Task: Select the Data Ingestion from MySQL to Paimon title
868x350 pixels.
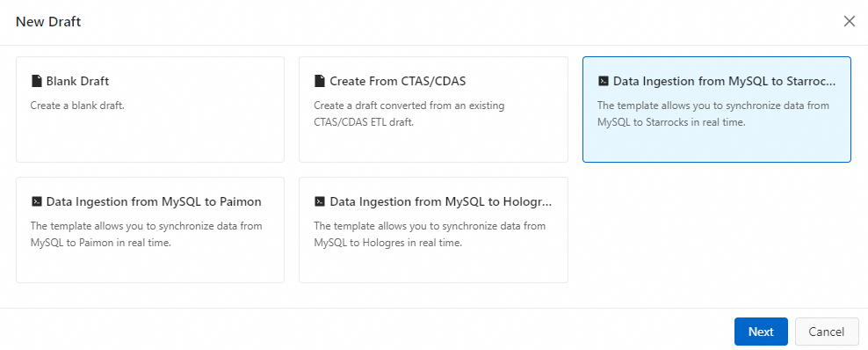Action: 154,201
